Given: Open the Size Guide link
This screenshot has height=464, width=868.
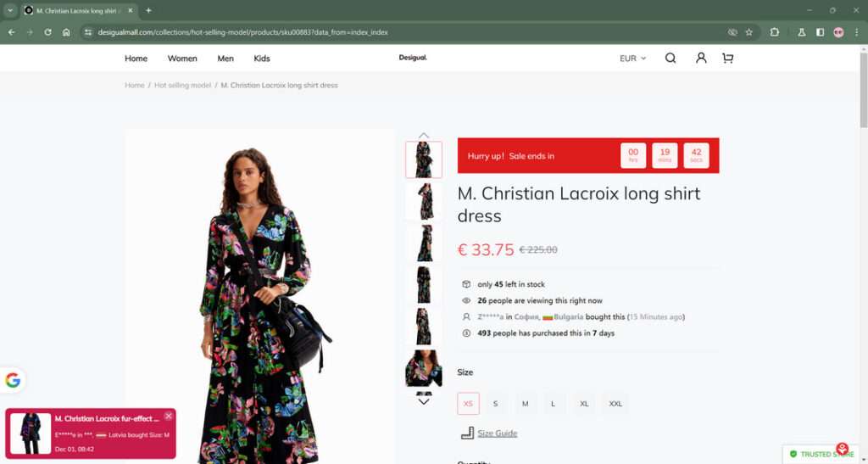Looking at the screenshot, I should (497, 433).
